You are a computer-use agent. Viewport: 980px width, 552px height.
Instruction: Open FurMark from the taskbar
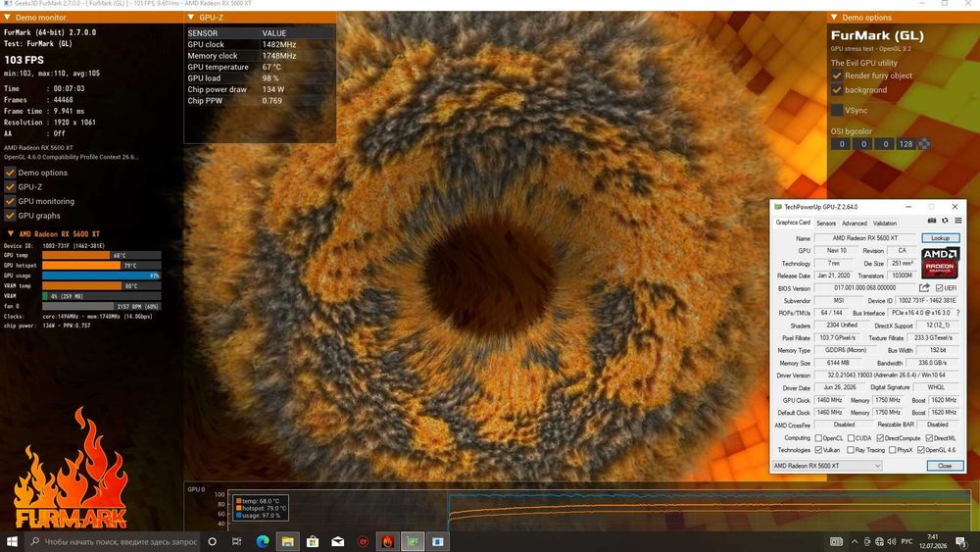387,541
